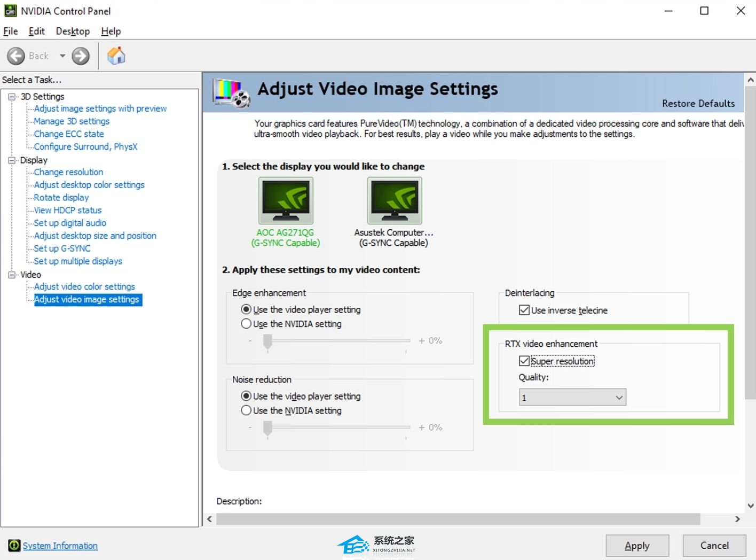The height and width of the screenshot is (560, 756).
Task: Open Change ECC state
Action: pyautogui.click(x=69, y=134)
